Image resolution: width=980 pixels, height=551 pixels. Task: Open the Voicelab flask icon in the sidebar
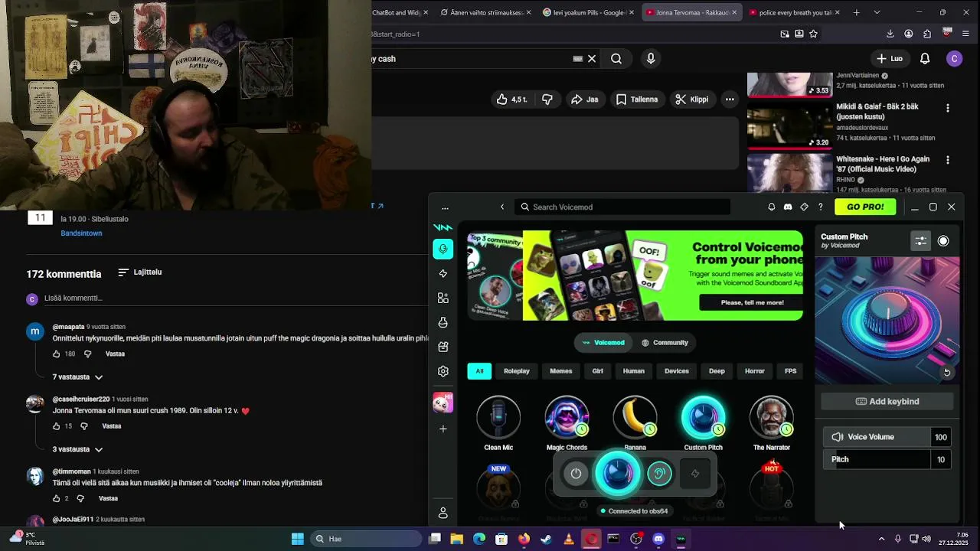pos(443,322)
